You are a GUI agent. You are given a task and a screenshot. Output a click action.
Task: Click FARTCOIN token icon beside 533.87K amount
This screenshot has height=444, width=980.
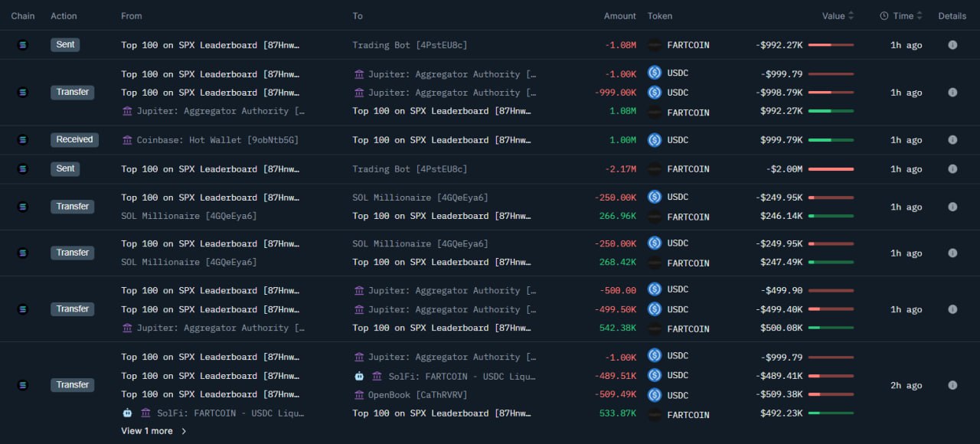pos(655,414)
